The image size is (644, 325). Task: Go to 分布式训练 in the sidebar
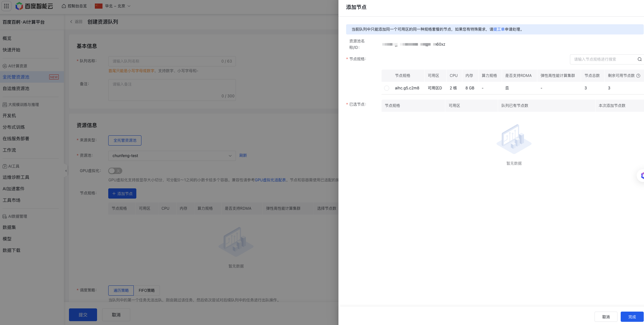14,127
